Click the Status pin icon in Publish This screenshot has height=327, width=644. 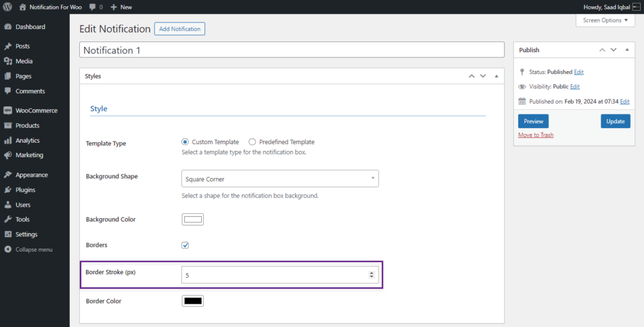[x=522, y=72]
